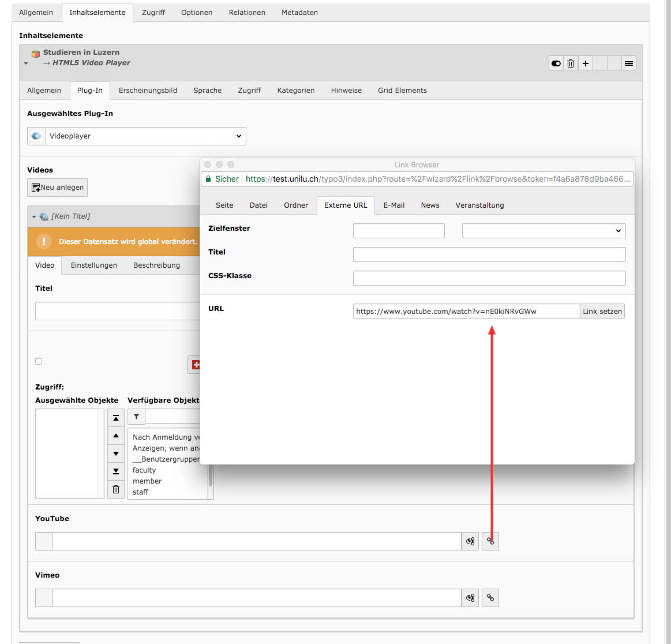Click Neu anlegen to create a video

coord(57,188)
